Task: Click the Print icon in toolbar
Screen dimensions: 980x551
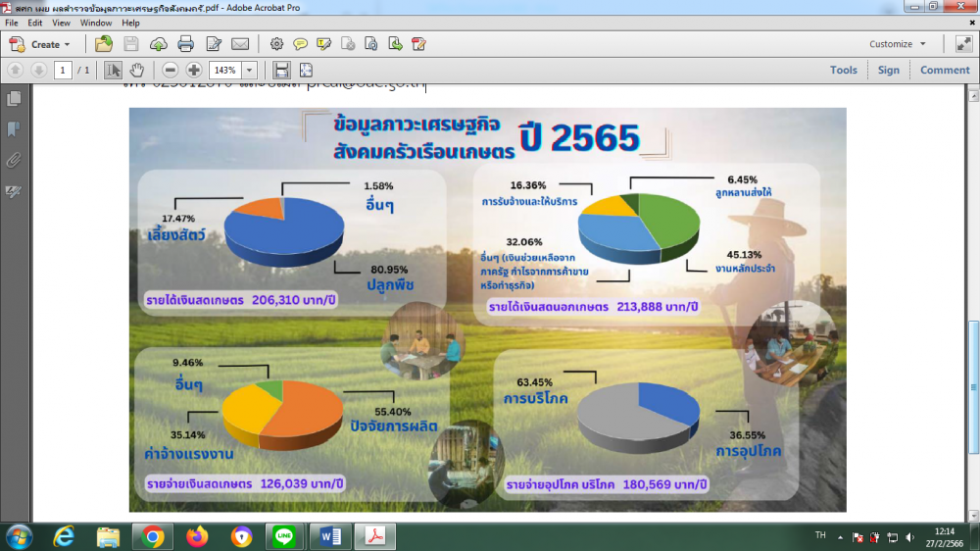Action: (185, 44)
